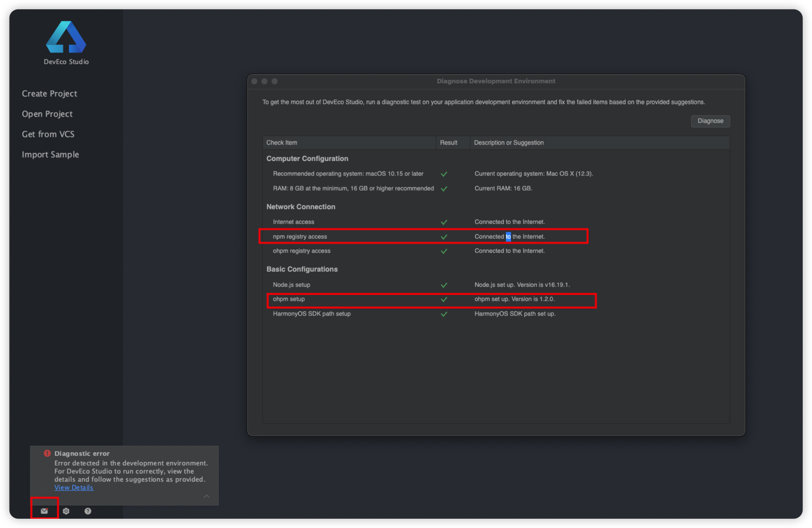The height and width of the screenshot is (528, 812).
Task: Collapse the Diagnostic error notification chevron
Action: point(207,496)
